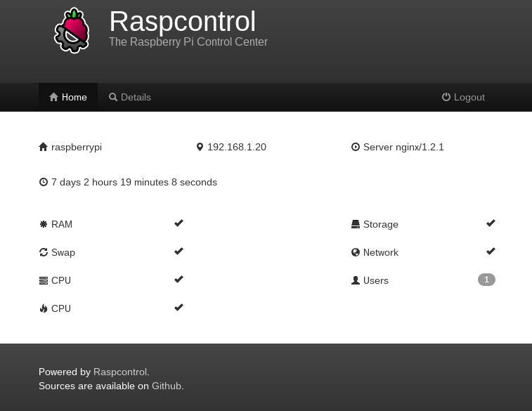
Task: Click the RAM asterisk icon
Action: point(44,224)
